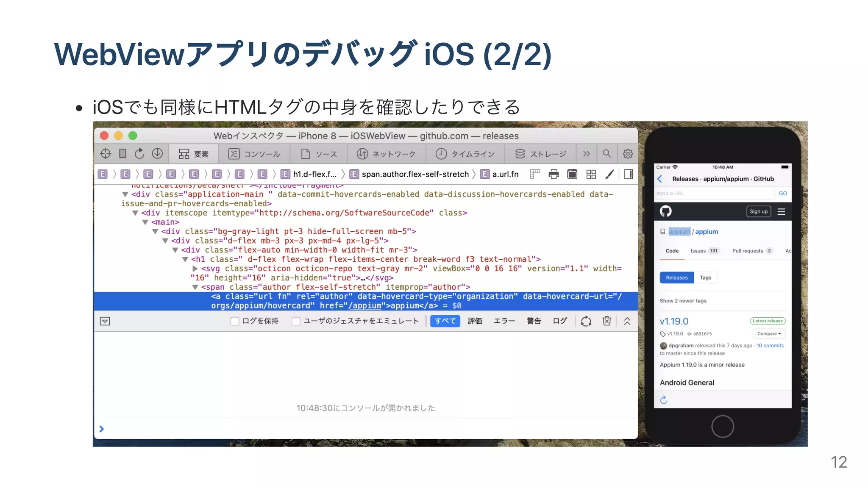This screenshot has width=868, height=488.
Task: Open the v1.19.0 release link
Action: tap(674, 321)
